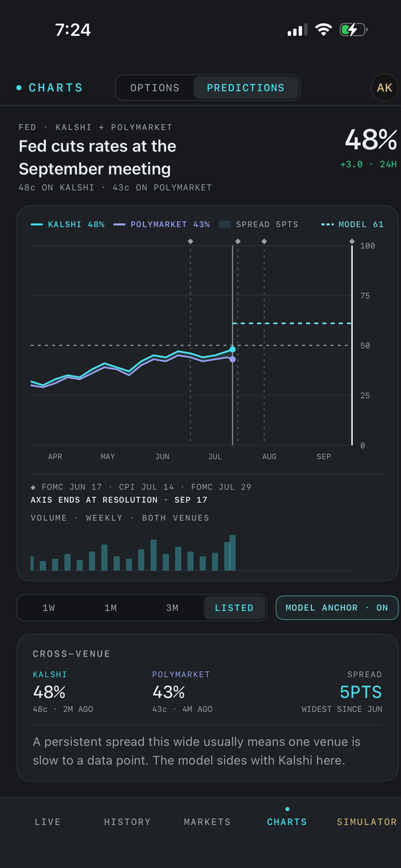Tap the market title 'Fed cuts rates at the September meeting'
Image resolution: width=401 pixels, height=868 pixels.
point(97,157)
